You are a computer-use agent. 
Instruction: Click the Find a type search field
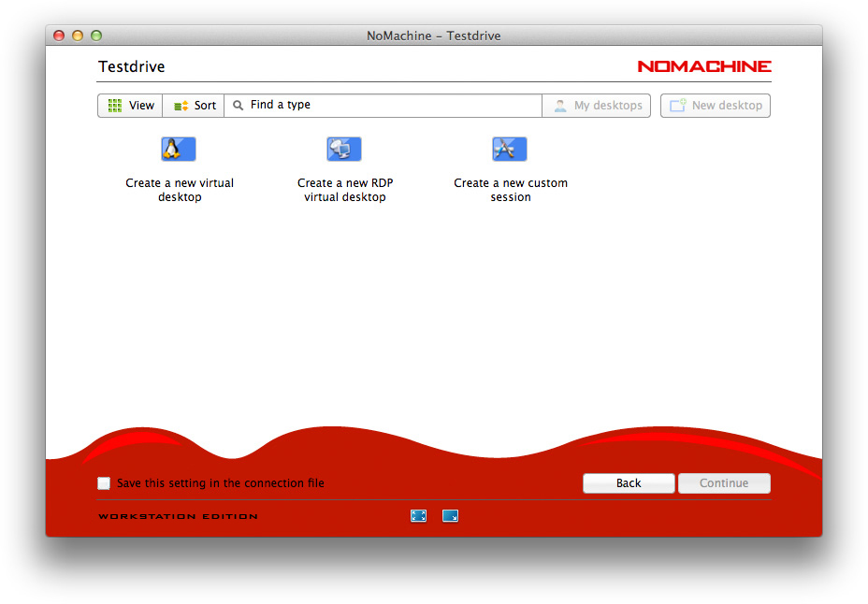(383, 106)
